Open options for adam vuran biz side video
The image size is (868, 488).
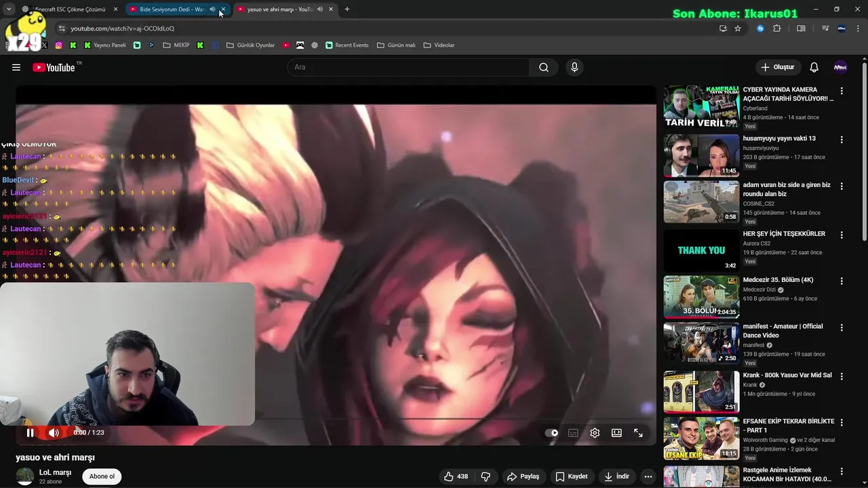pos(842,186)
